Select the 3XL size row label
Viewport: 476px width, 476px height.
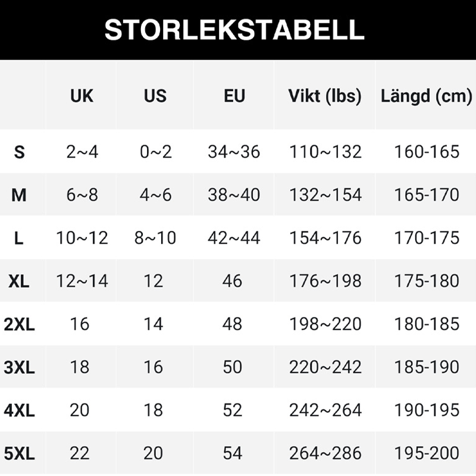click(x=19, y=367)
